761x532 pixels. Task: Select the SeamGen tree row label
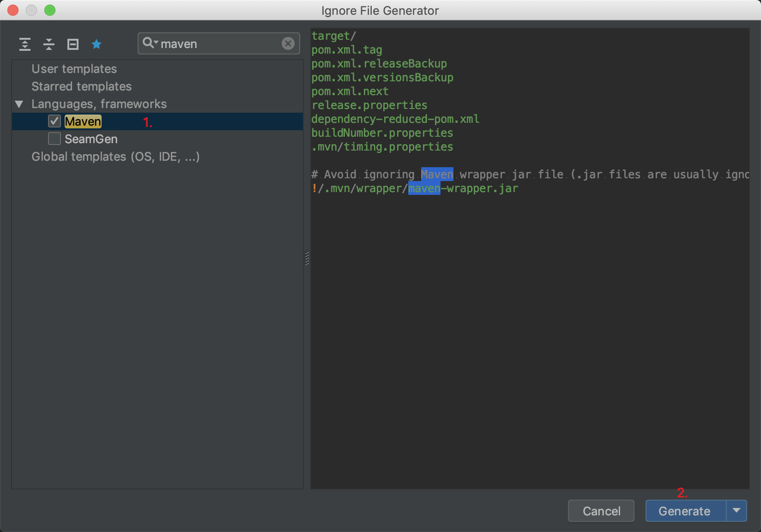tap(91, 139)
